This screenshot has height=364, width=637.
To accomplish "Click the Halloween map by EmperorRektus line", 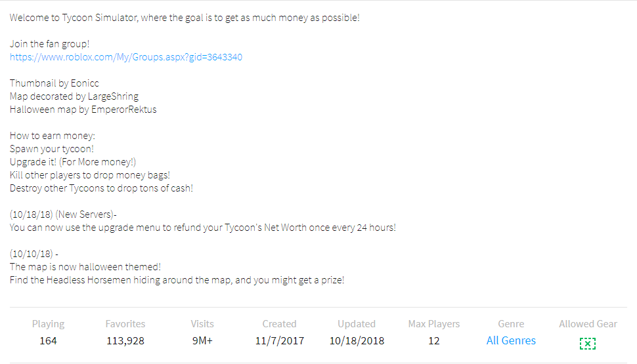I will [x=83, y=110].
